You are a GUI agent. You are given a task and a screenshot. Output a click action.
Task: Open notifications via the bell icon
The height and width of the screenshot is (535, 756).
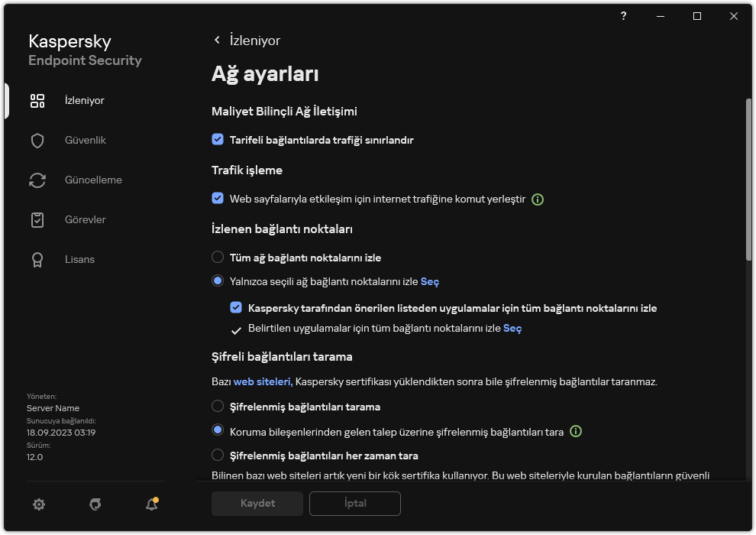(x=152, y=504)
